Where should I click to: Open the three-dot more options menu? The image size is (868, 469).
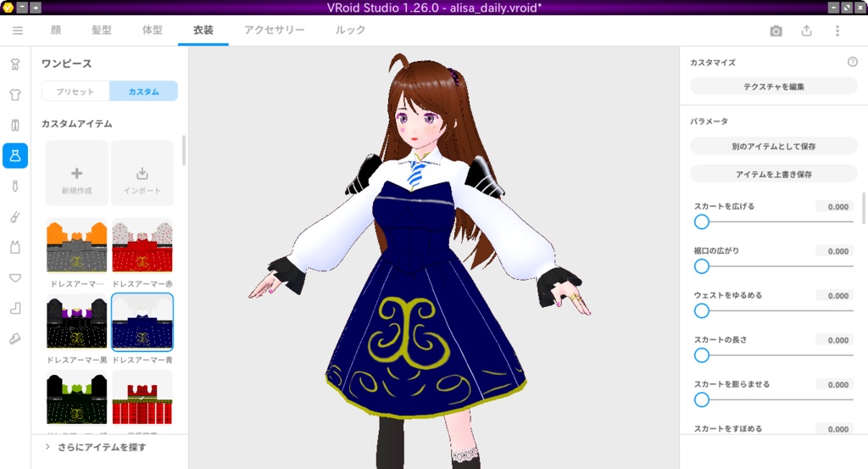coord(837,31)
